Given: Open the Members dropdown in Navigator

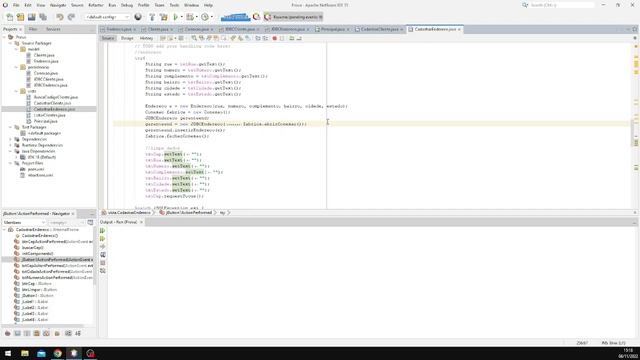Looking at the screenshot, I should point(24,222).
